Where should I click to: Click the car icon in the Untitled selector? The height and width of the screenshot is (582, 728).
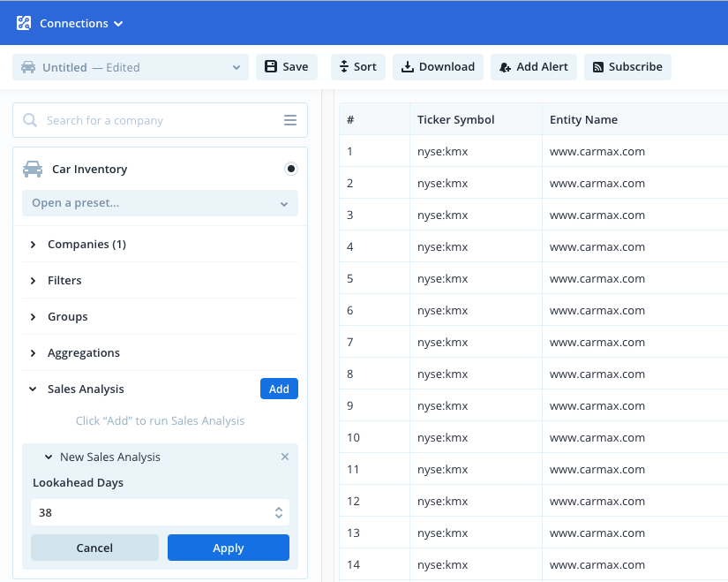point(28,67)
